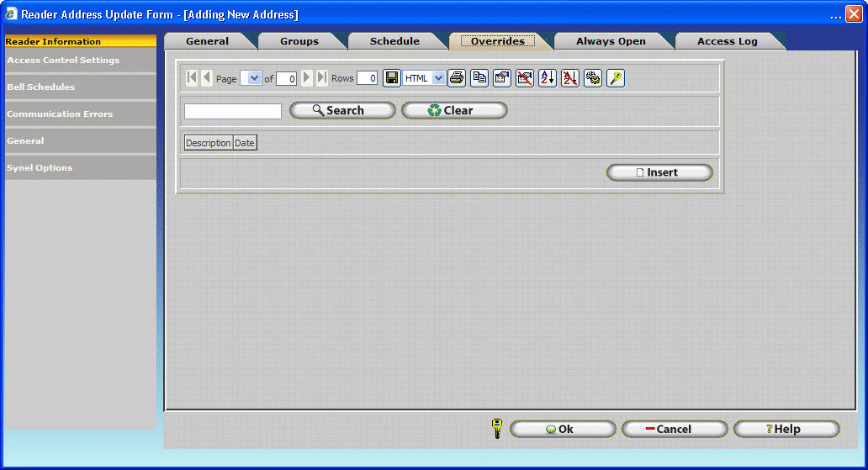Screen dimensions: 868x470
Task: Open Bell Schedules in the sidebar
Action: (x=41, y=87)
